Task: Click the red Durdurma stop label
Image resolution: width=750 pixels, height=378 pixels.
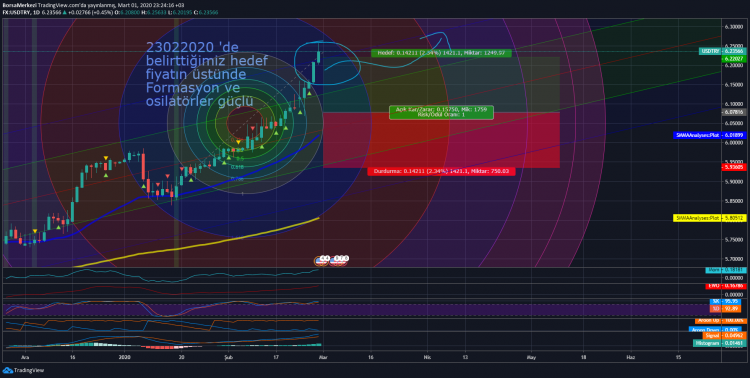Action: tap(441, 171)
